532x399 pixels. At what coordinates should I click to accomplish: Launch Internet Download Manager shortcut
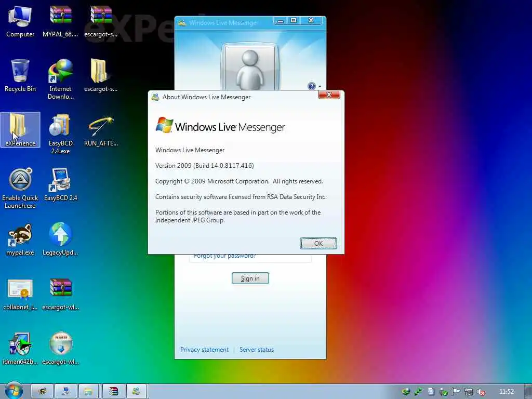60,79
